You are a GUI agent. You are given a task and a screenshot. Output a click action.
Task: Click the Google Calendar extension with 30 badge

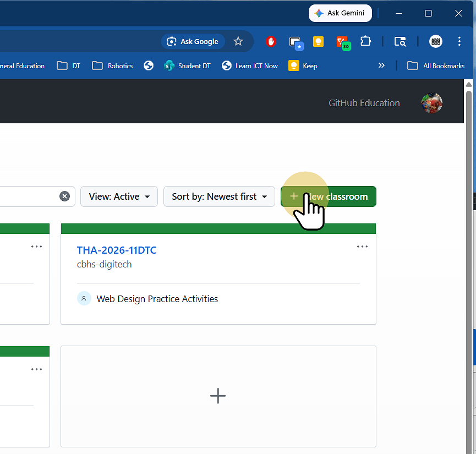tap(341, 41)
